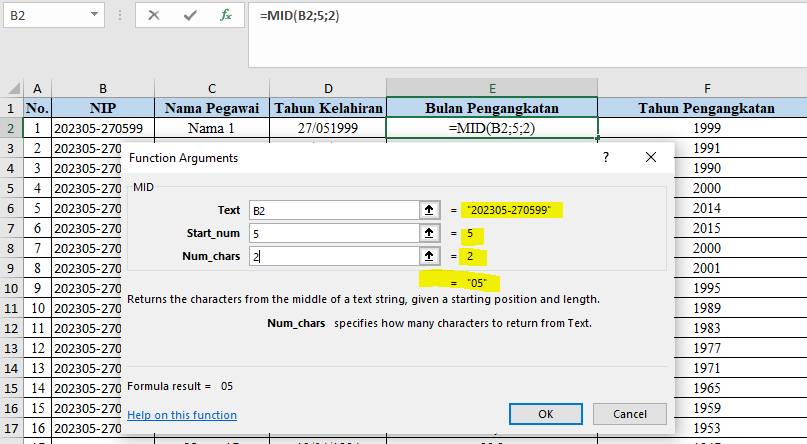807x444 pixels.
Task: Select row 2 header
Action: click(11, 128)
